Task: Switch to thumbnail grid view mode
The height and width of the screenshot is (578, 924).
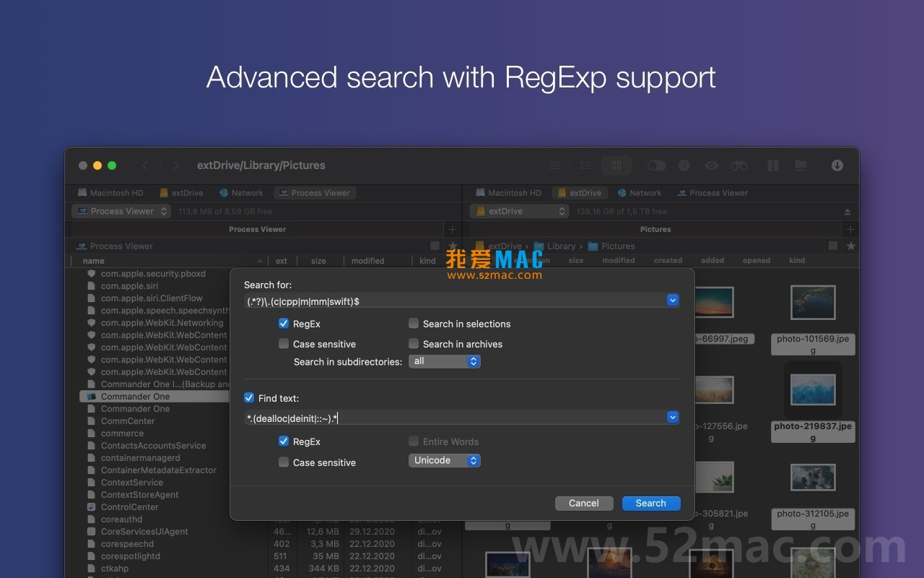Action: click(616, 165)
